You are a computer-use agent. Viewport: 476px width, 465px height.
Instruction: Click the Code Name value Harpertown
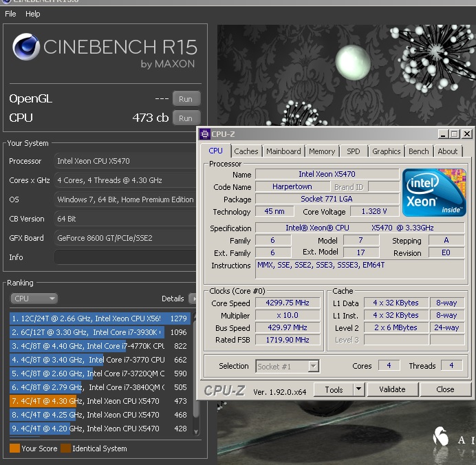pyautogui.click(x=292, y=186)
